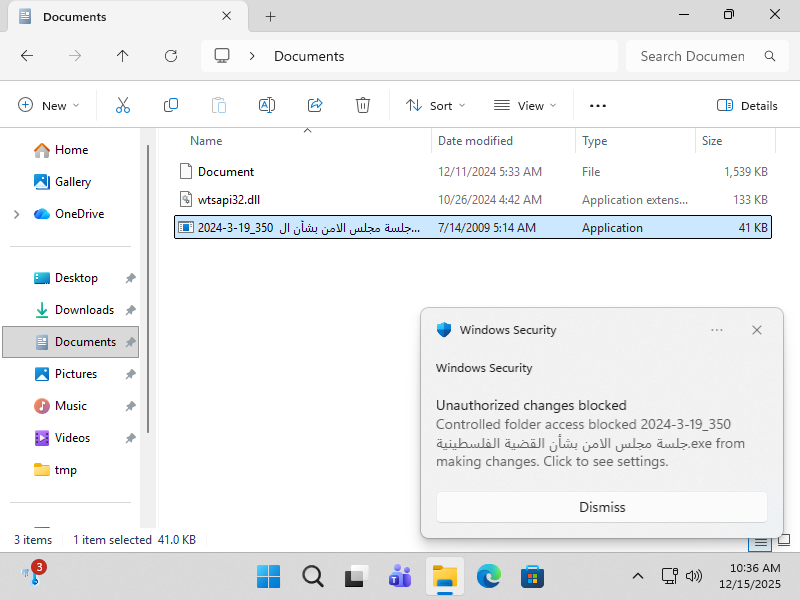Image resolution: width=800 pixels, height=600 pixels.
Task: Dismiss the Windows Security notification
Action: point(602,507)
